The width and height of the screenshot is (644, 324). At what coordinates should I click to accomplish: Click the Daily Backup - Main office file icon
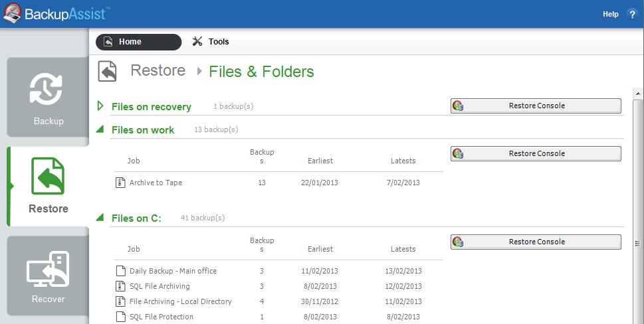pos(120,271)
